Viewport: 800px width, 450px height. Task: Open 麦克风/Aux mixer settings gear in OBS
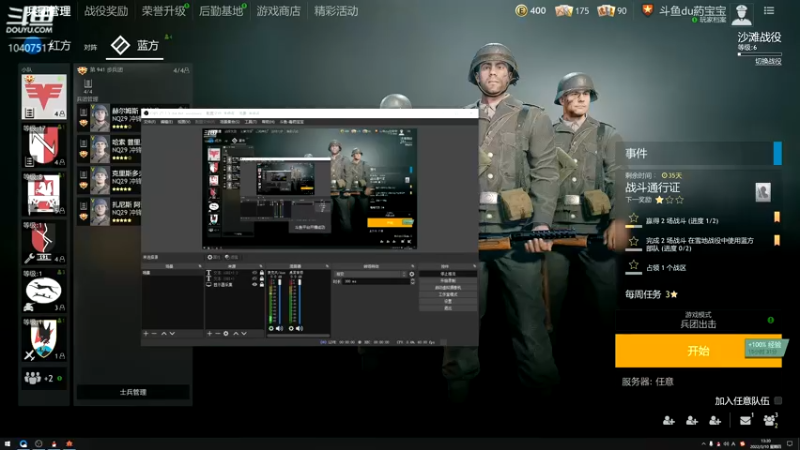click(x=271, y=329)
